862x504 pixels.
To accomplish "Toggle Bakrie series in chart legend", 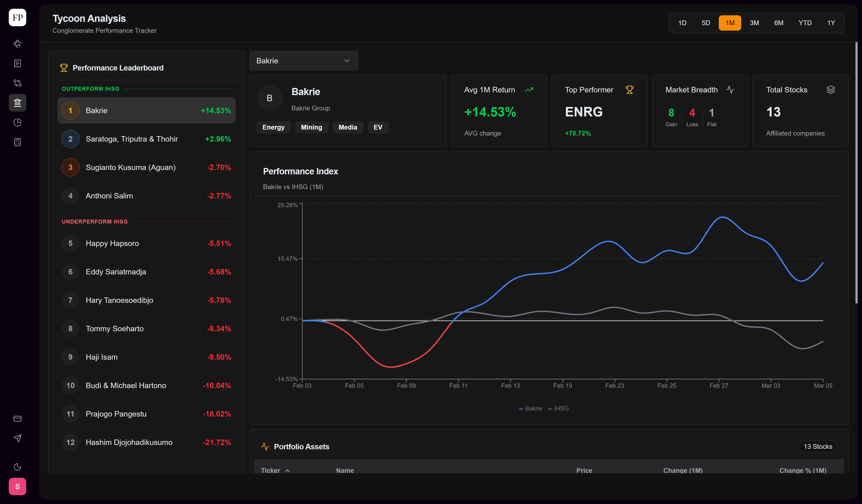I will (x=530, y=408).
